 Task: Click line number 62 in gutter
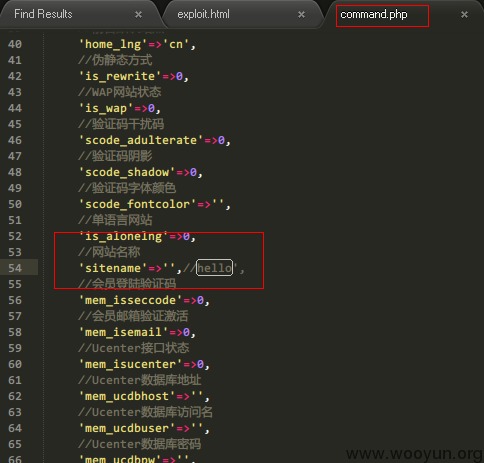pyautogui.click(x=15, y=396)
